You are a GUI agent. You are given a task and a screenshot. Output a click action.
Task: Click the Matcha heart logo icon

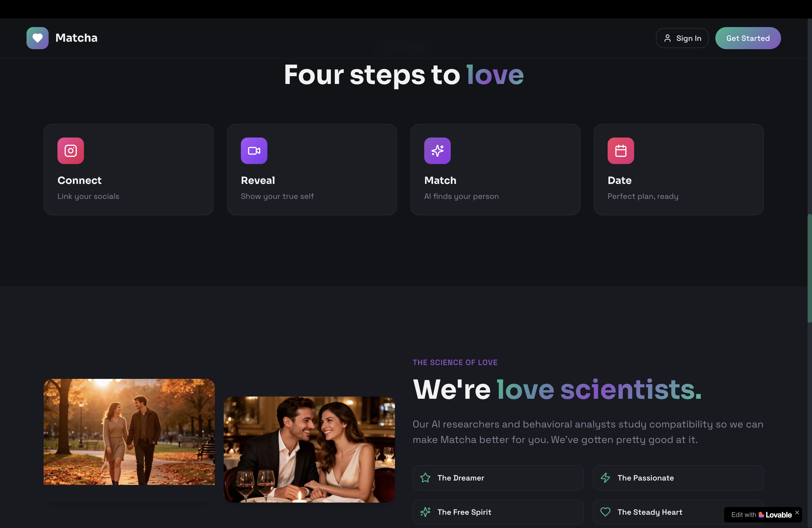click(x=38, y=38)
